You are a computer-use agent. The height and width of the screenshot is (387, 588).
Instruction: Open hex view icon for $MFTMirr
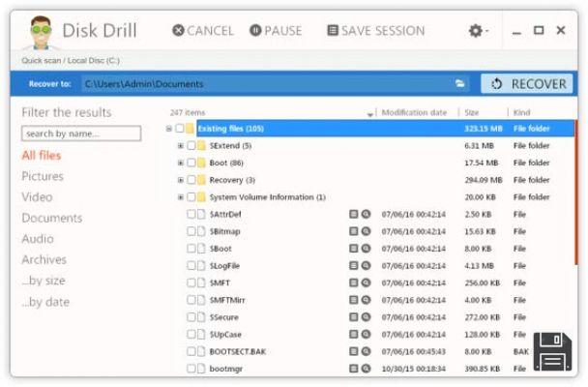click(x=353, y=300)
